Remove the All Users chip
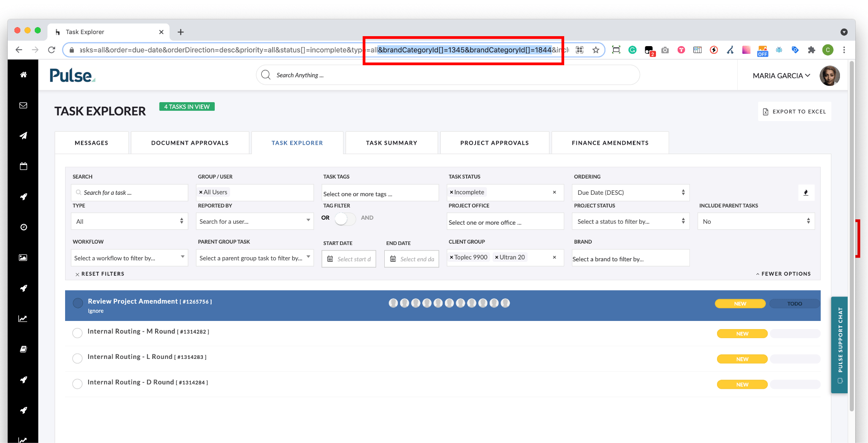 click(x=201, y=192)
